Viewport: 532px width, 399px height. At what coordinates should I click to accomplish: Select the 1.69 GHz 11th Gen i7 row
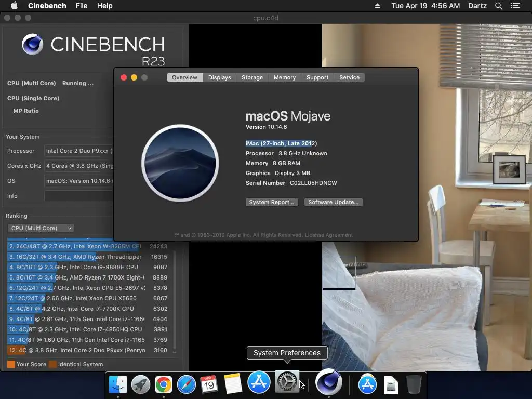(x=87, y=340)
